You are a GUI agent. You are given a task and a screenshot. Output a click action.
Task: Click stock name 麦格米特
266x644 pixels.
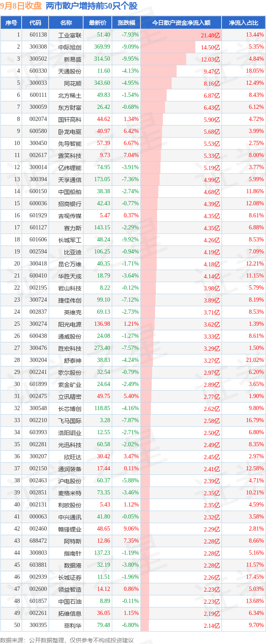[70, 493]
